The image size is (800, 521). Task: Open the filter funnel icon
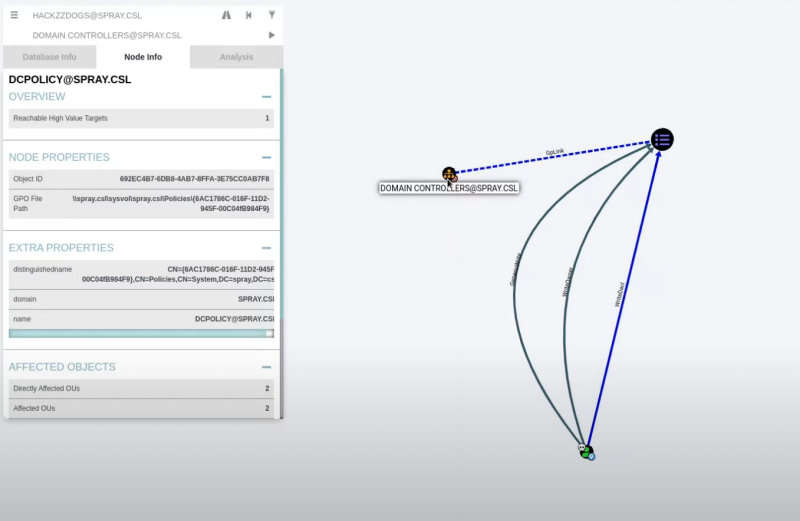(272, 15)
